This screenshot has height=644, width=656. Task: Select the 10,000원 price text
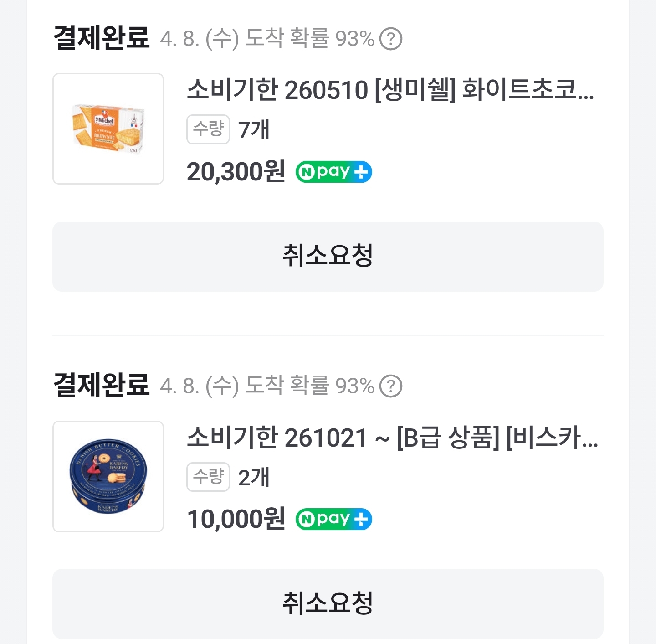tap(236, 520)
